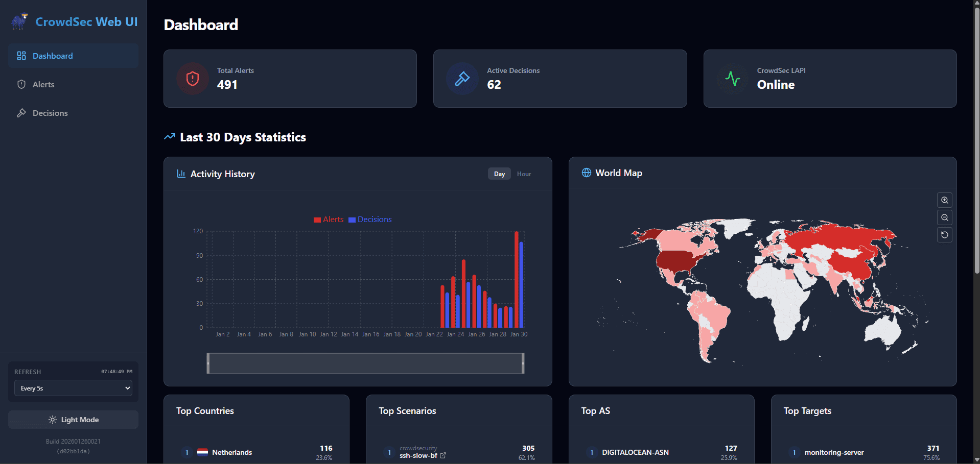The image size is (980, 464).
Task: Open the Alerts page in sidebar
Action: pos(43,85)
